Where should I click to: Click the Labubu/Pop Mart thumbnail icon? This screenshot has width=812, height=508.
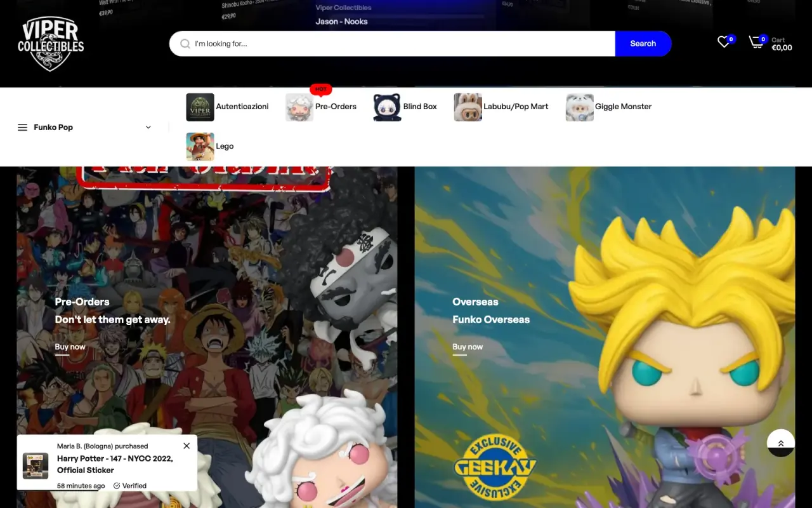pos(468,107)
